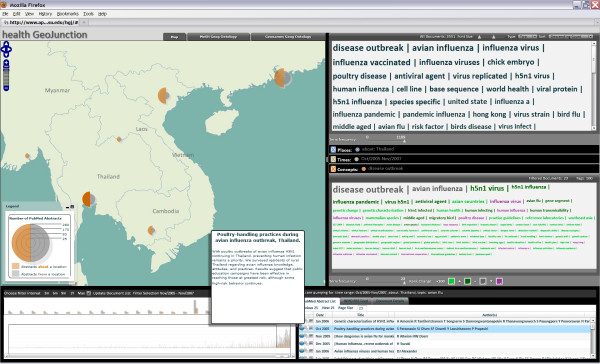Click the small pie marker in Cambodia
The width and height of the screenshot is (600, 364).
pos(152,230)
